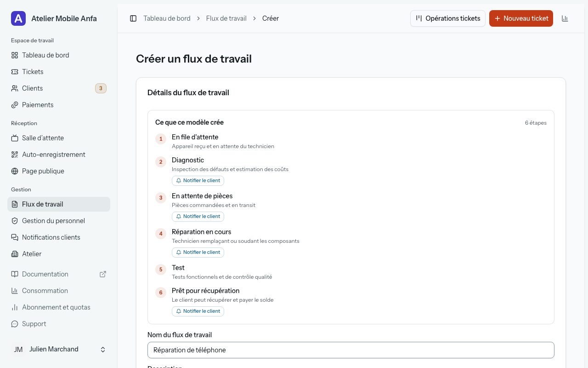Viewport: 588px width, 368px height.
Task: Click the Notifications clients chat icon
Action: coord(15,237)
